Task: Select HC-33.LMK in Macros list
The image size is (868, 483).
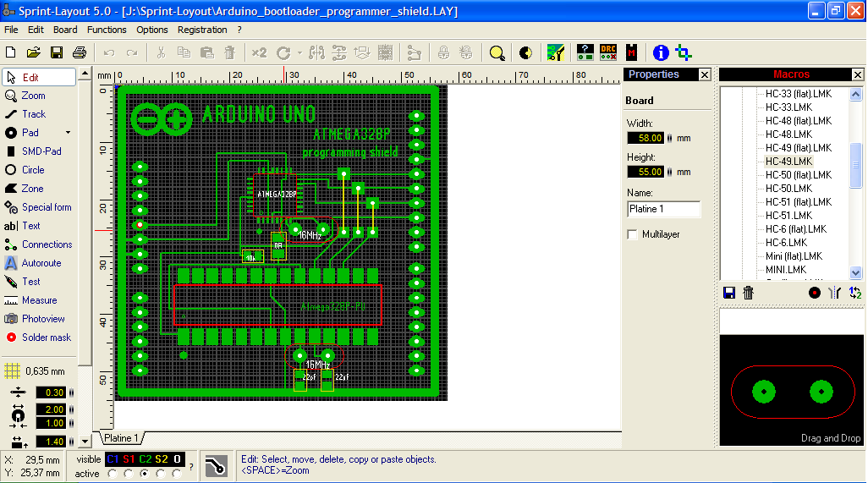Action: click(788, 107)
